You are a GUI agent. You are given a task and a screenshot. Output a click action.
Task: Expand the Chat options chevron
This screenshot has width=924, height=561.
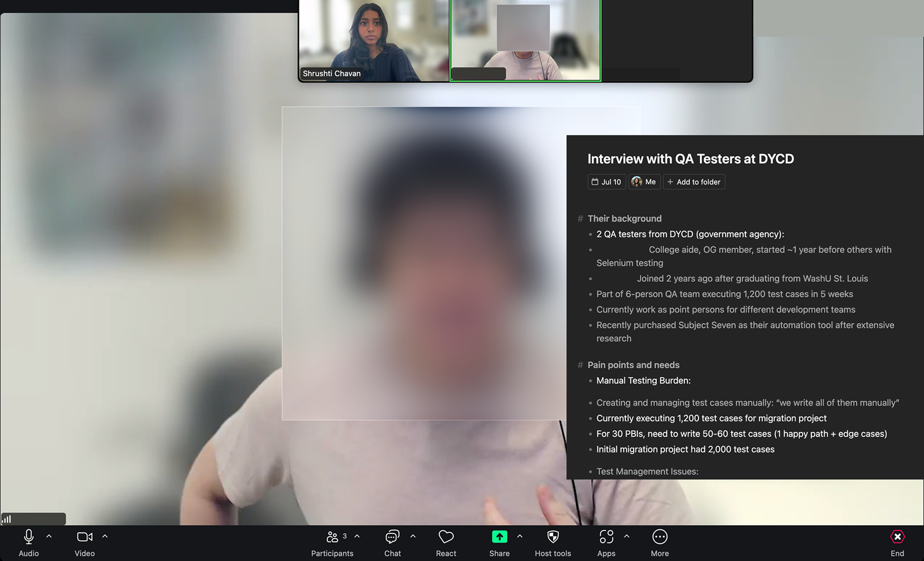413,536
